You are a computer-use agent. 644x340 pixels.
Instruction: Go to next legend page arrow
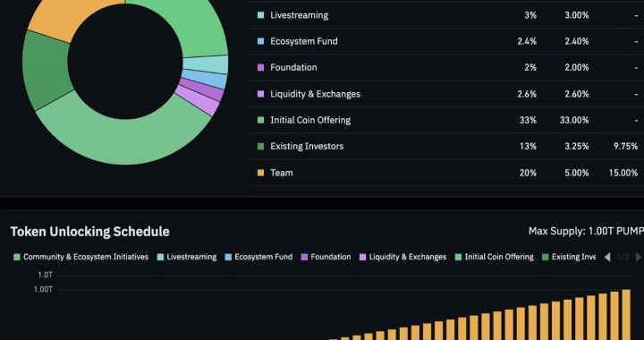coord(639,257)
